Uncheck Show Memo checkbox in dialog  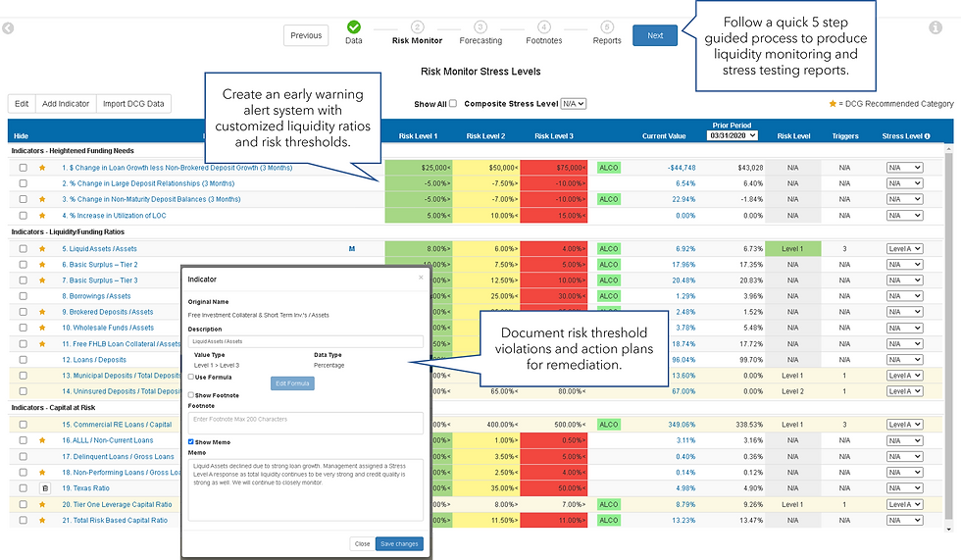pyautogui.click(x=190, y=441)
